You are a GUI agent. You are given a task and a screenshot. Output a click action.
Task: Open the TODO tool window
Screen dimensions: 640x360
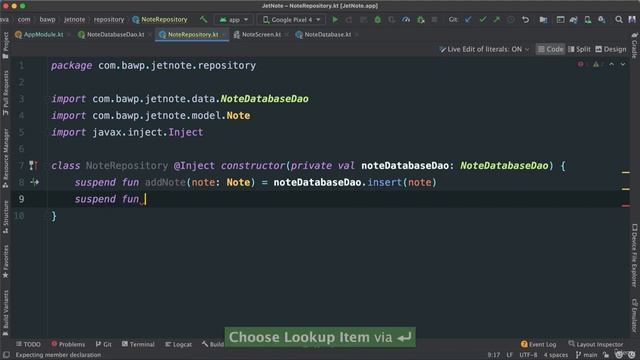[28, 344]
